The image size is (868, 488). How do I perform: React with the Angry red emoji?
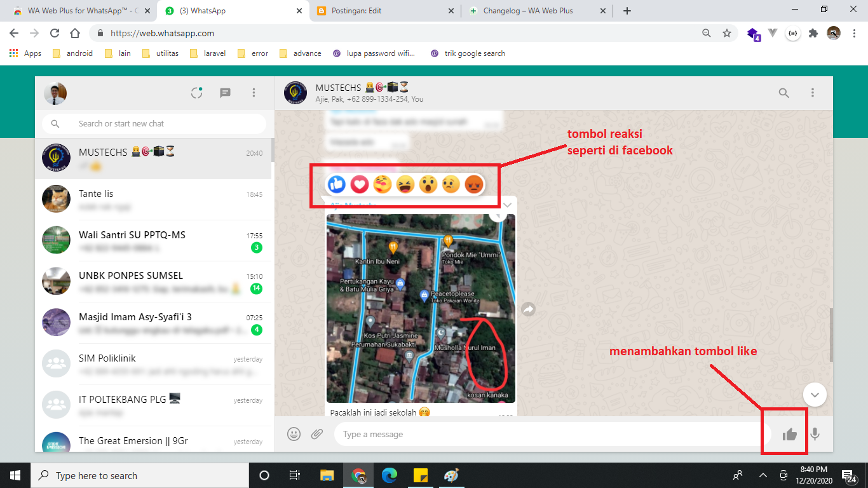(474, 184)
